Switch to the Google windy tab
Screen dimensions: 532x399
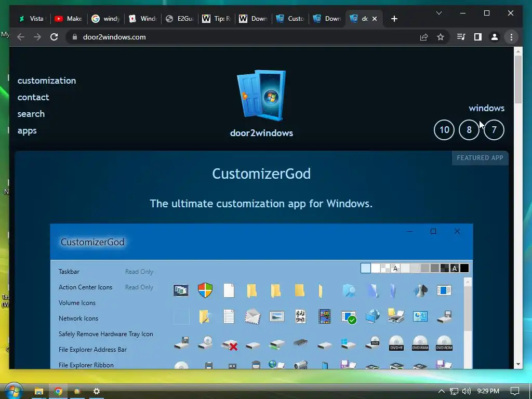pyautogui.click(x=106, y=19)
